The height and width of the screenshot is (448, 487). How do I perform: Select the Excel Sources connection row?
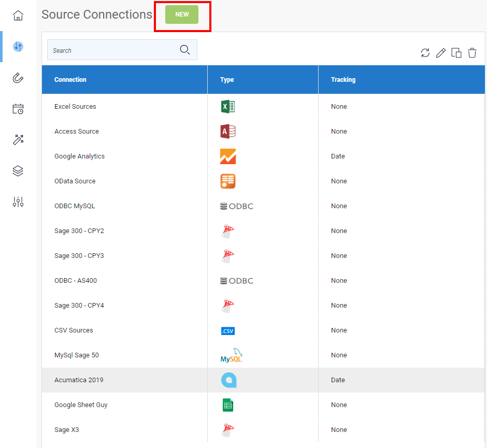[x=75, y=107]
